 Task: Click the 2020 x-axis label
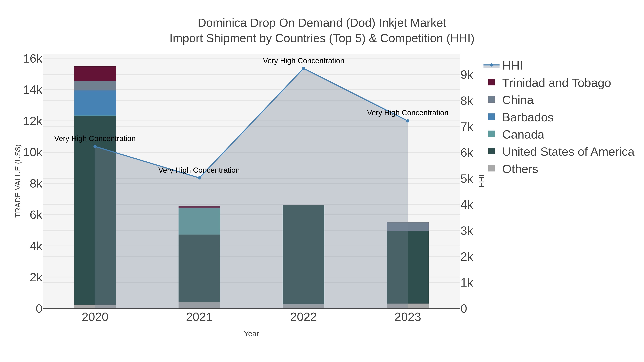(x=95, y=317)
